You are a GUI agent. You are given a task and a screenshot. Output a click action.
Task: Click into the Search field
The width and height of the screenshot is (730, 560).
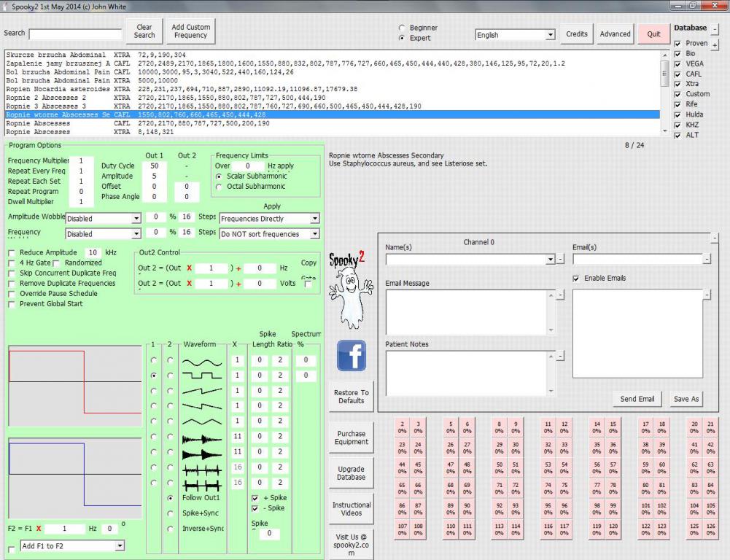[75, 34]
